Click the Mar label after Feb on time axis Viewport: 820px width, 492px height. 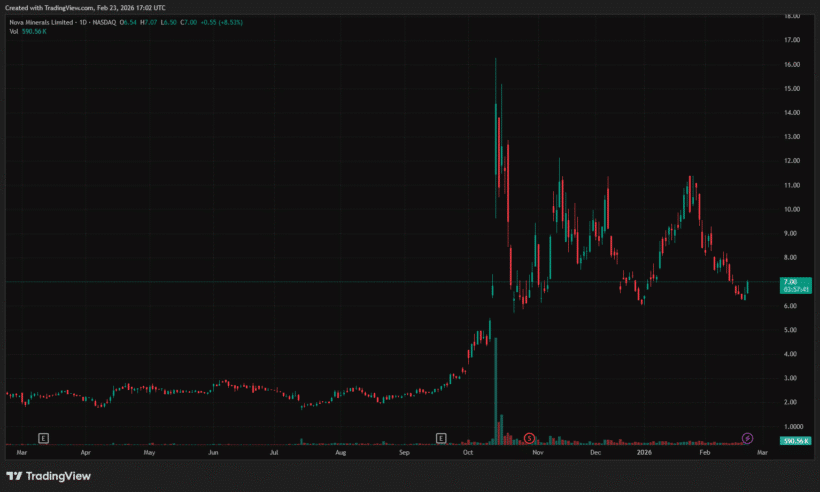pos(762,453)
